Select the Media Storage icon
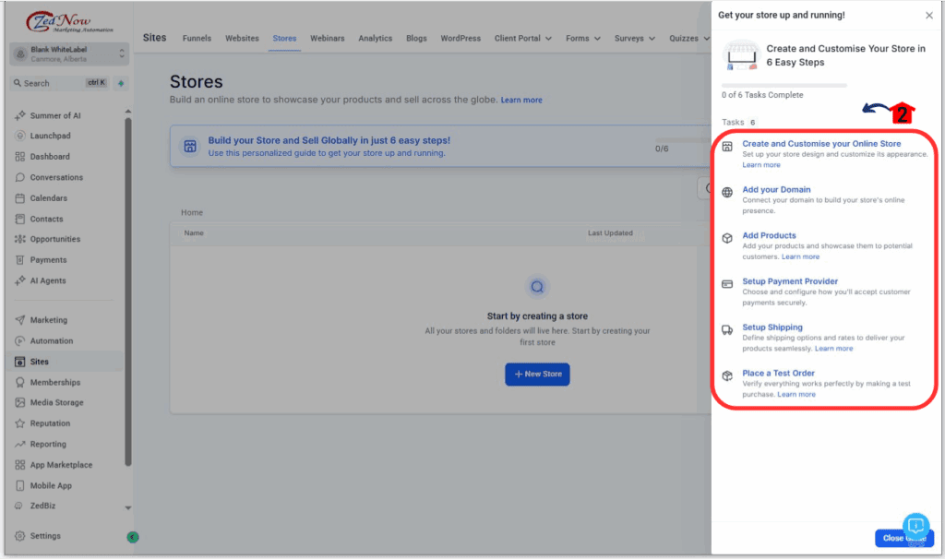 pos(20,403)
